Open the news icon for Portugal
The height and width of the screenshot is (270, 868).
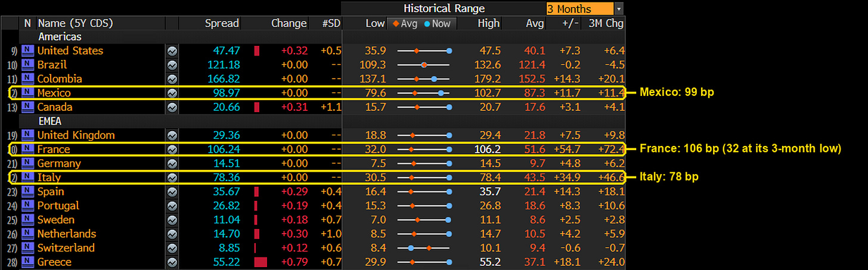point(27,206)
